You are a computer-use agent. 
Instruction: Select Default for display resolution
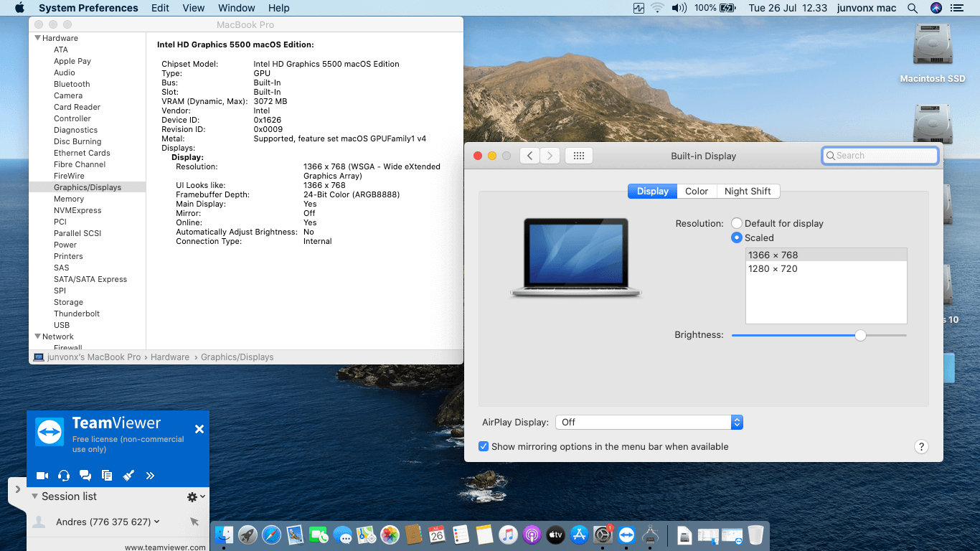click(737, 223)
